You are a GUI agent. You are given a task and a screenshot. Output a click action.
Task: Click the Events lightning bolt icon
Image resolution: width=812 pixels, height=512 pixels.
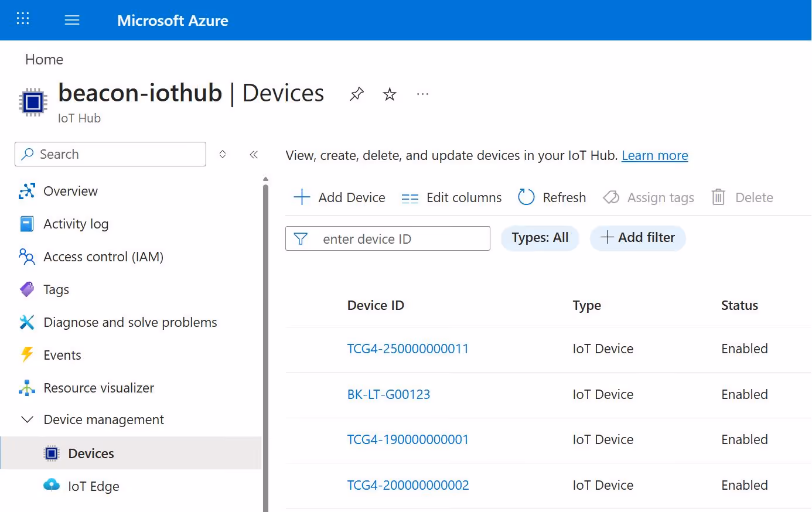tap(27, 355)
